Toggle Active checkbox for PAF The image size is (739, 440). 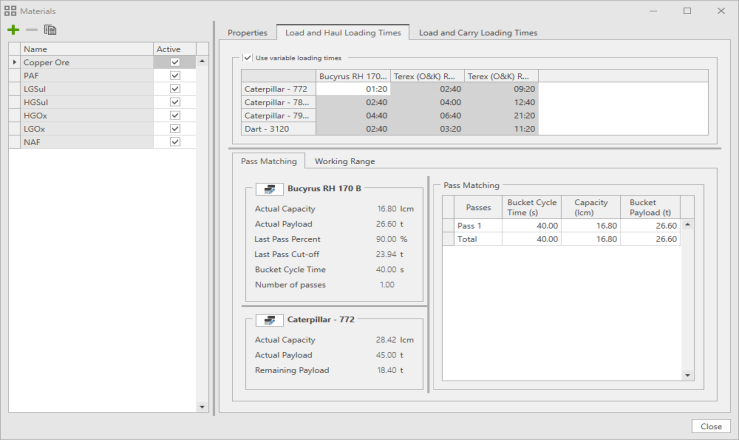click(175, 75)
